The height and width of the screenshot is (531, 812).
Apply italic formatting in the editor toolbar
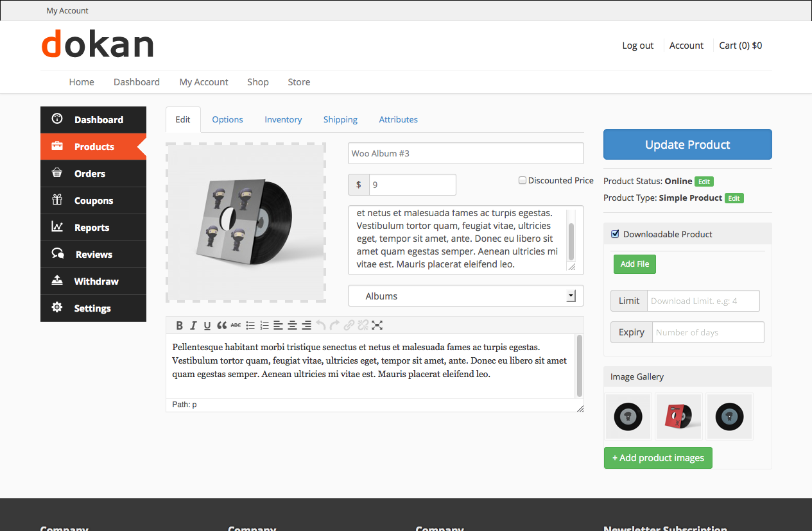coord(193,326)
